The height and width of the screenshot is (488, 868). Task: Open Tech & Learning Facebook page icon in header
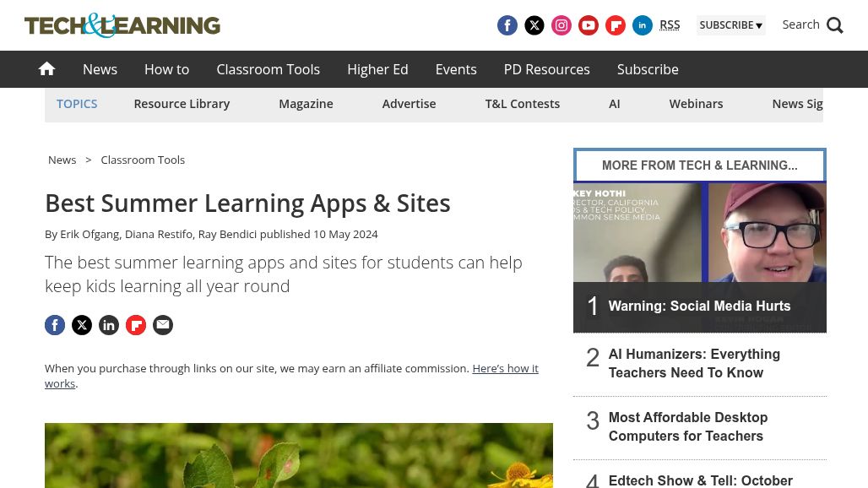tap(507, 25)
